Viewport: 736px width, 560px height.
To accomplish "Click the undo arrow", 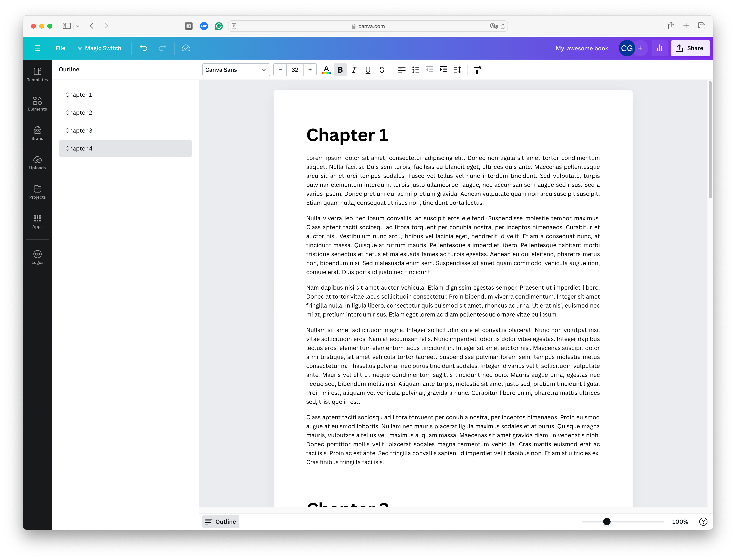I will coord(143,48).
